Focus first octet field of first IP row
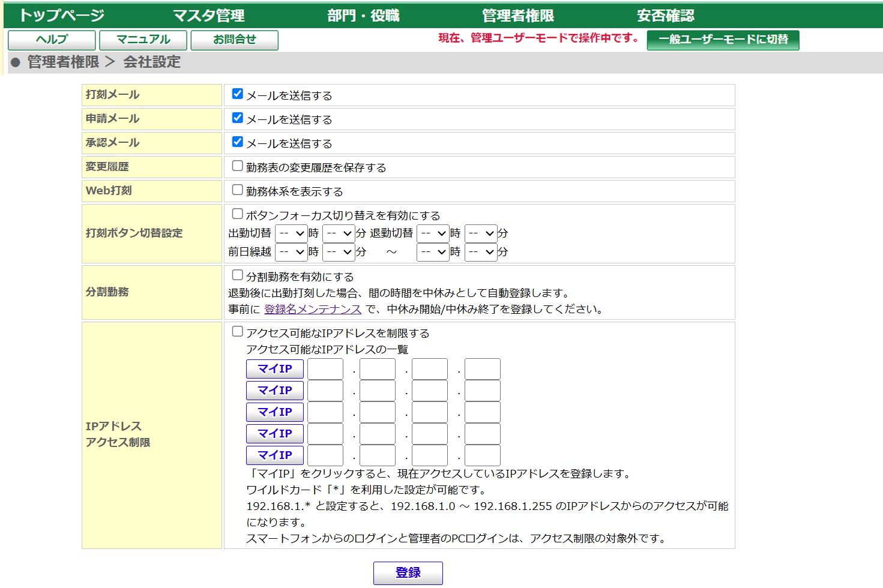Viewport: 883px width, 588px height. point(325,369)
